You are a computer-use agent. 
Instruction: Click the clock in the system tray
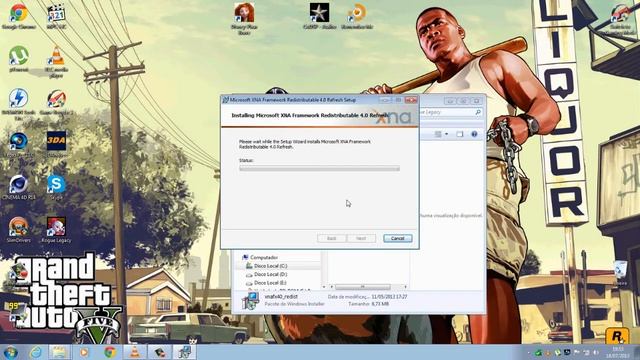pos(617,352)
